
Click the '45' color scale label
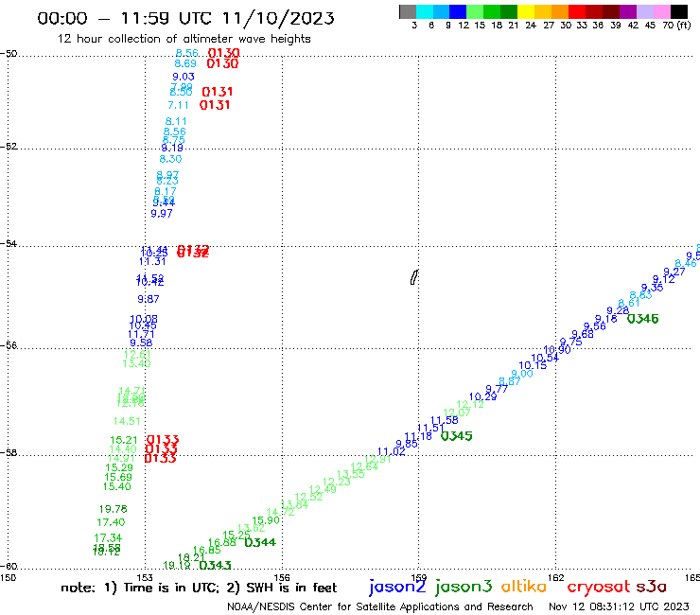click(650, 26)
